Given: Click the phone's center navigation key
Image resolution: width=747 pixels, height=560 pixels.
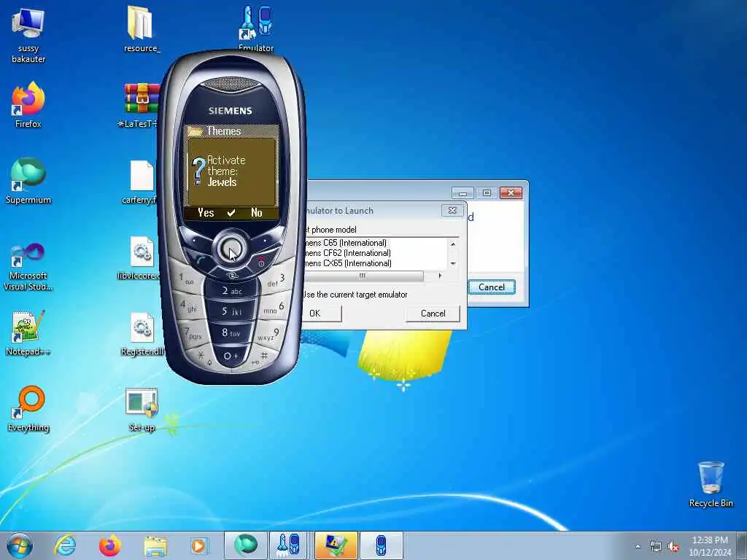Looking at the screenshot, I should point(231,249).
